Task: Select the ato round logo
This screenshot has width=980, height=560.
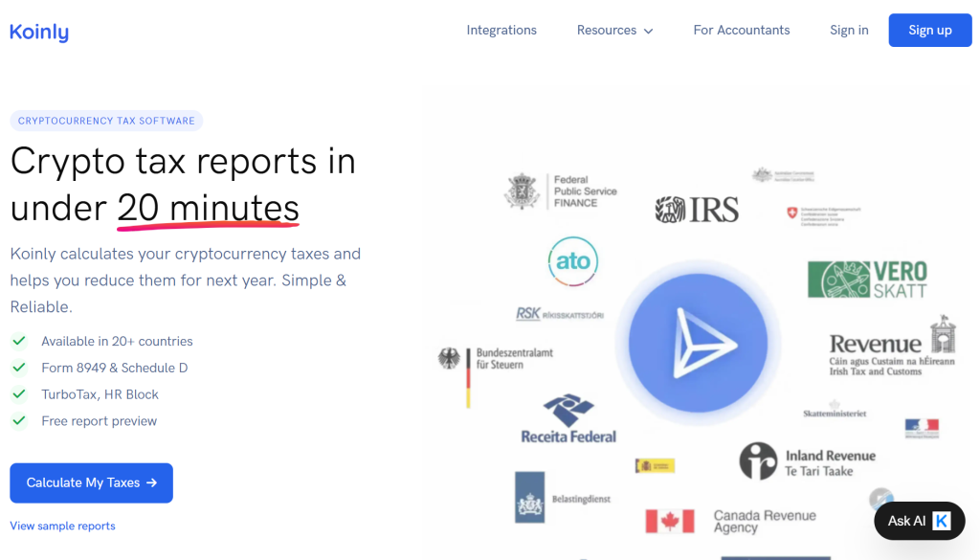Action: point(573,260)
